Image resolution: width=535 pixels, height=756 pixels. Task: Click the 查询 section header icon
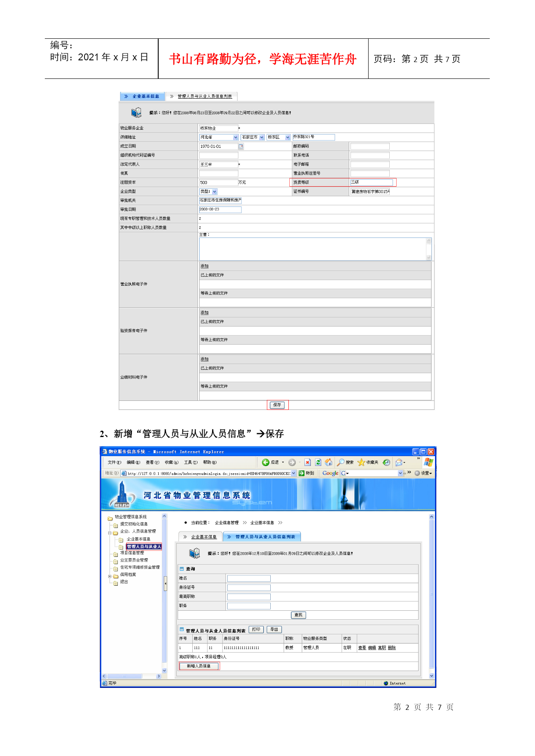pyautogui.click(x=181, y=569)
